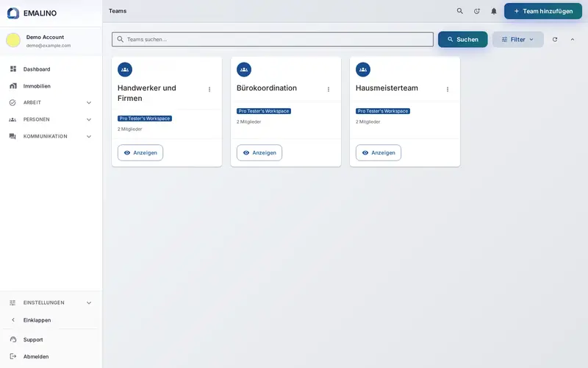Click the history clock icon in header
This screenshot has width=588, height=368.
coord(476,11)
